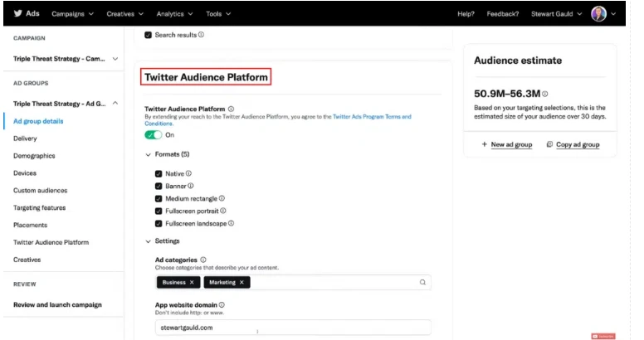644x340 pixels.
Task: Click the info icon next to Fullscreen landscape
Action: (x=232, y=223)
